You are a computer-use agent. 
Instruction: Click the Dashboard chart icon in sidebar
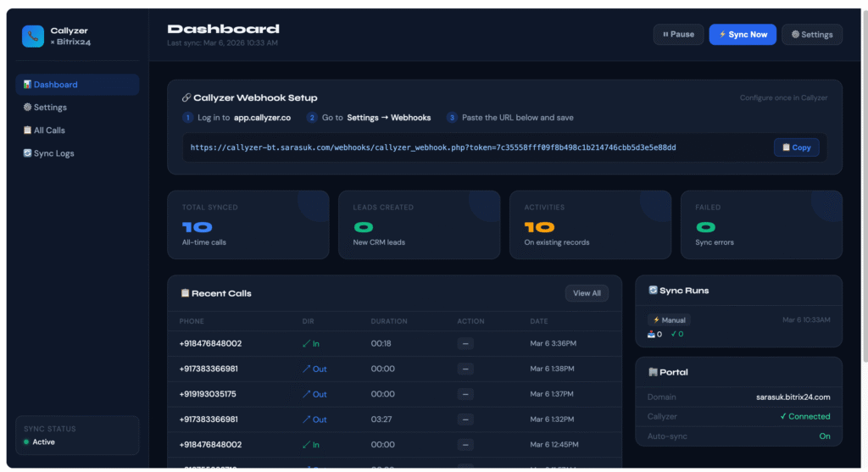tap(27, 85)
